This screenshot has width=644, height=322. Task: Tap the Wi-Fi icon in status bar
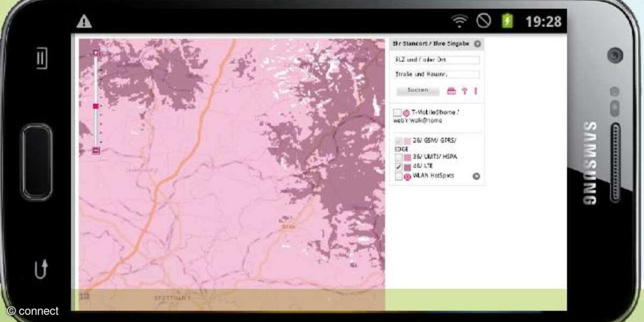(459, 21)
